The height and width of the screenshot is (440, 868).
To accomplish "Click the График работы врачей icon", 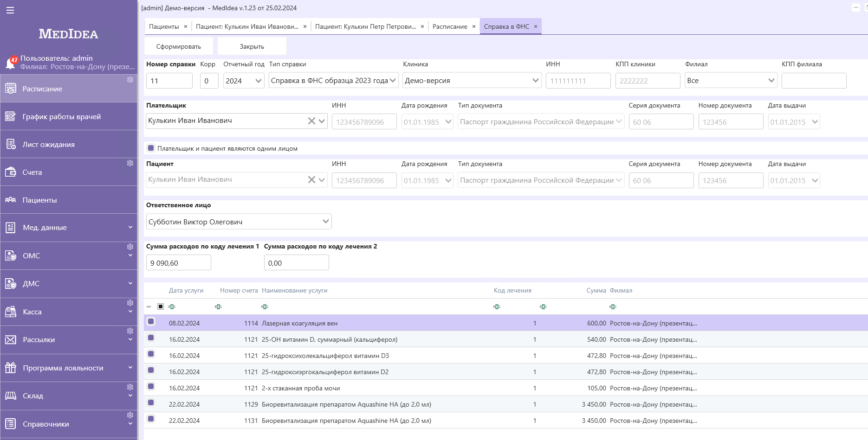I will pos(11,116).
